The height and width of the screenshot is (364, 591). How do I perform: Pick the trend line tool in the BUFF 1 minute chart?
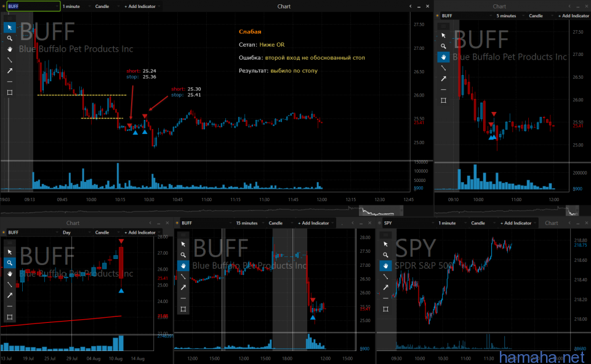coord(9,60)
